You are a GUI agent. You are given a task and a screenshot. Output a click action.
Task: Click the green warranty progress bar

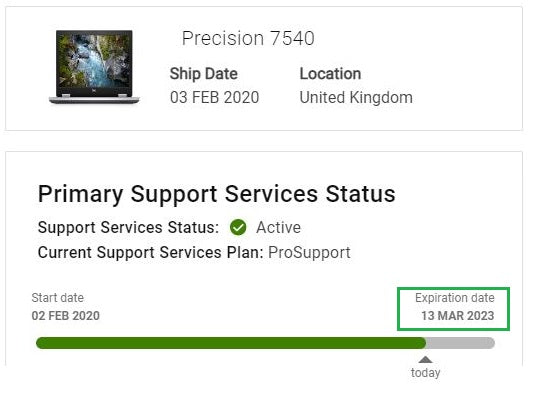click(231, 343)
